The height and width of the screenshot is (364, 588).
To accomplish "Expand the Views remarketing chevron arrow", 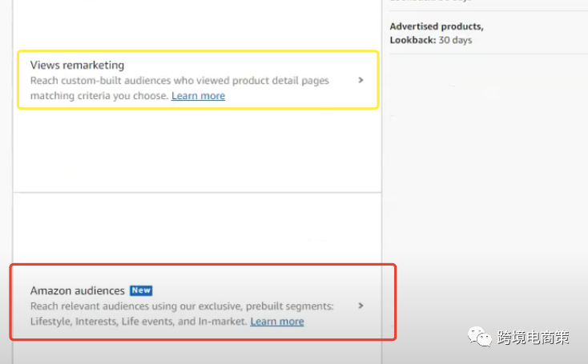I will (360, 80).
